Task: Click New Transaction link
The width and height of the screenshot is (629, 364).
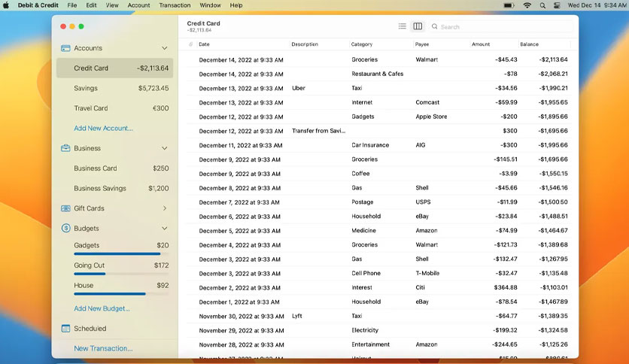Action: tap(103, 348)
